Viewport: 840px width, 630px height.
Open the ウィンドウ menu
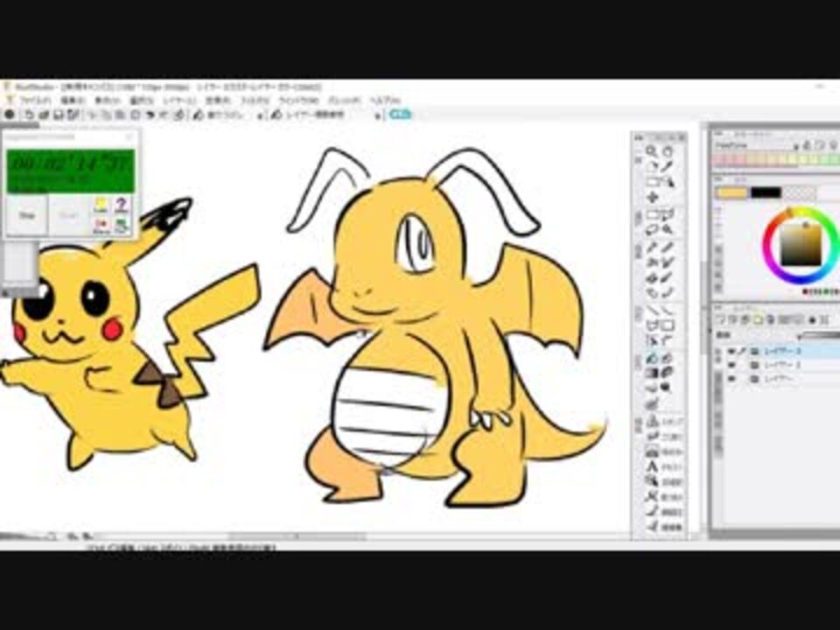coord(298,101)
